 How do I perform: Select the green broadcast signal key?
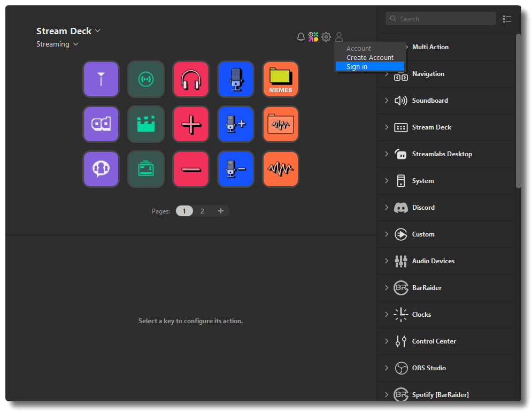pyautogui.click(x=146, y=79)
